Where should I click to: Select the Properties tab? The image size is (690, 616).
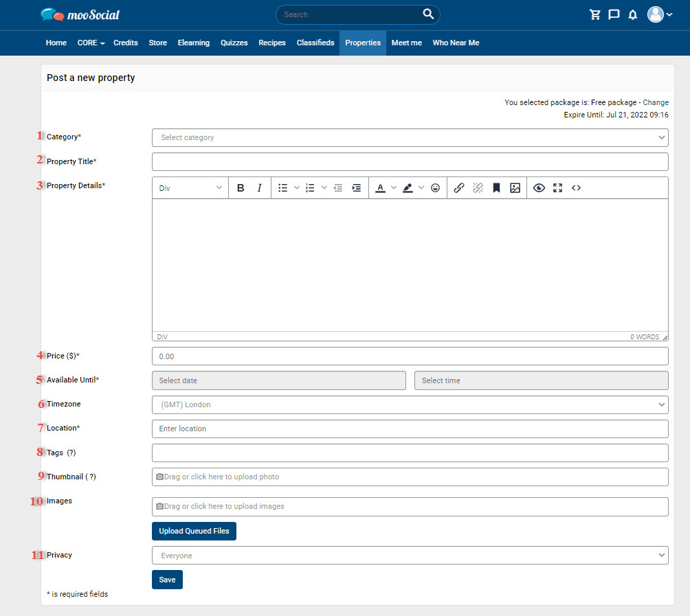363,43
